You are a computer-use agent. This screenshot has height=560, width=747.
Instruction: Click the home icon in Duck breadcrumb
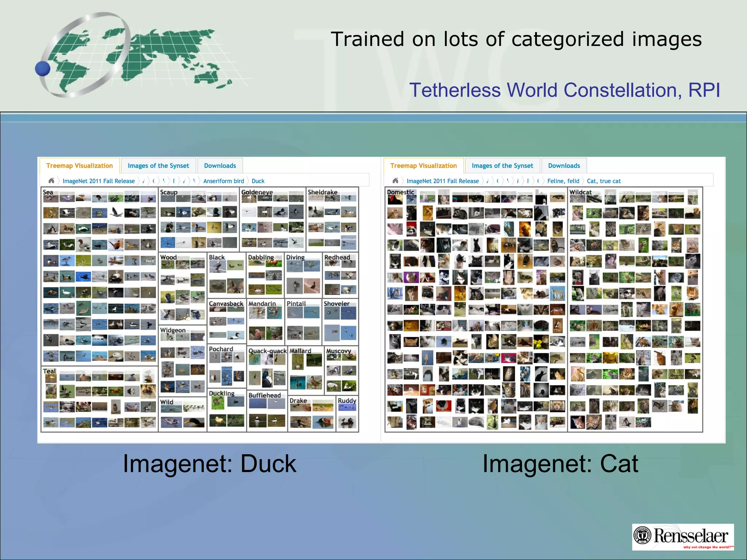pyautogui.click(x=51, y=180)
